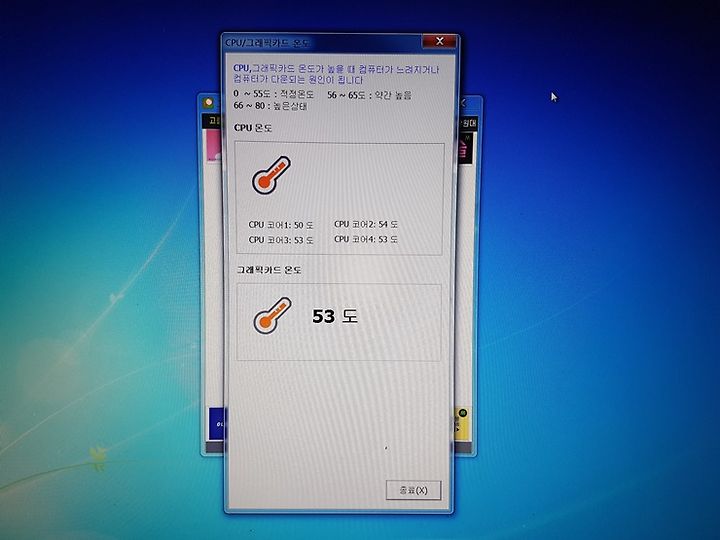Click the 56 ~ 65도 range text
720x540 pixels.
369,95
